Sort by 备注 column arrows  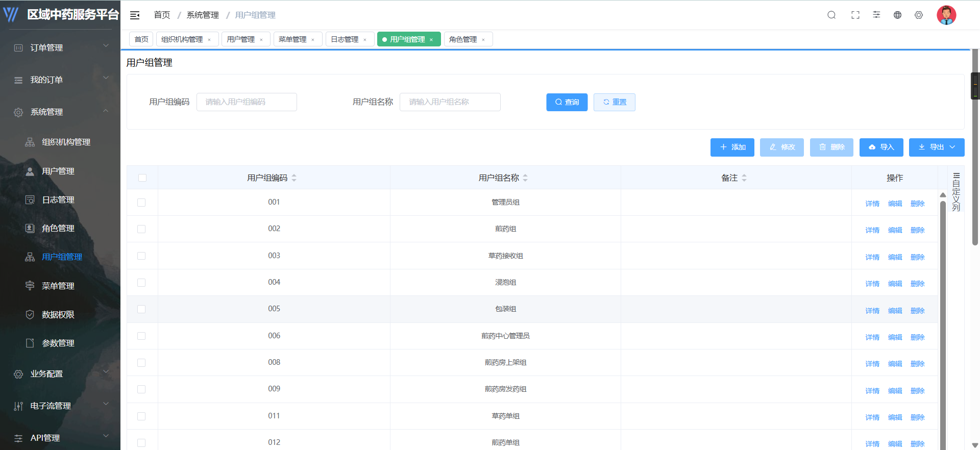click(x=744, y=178)
